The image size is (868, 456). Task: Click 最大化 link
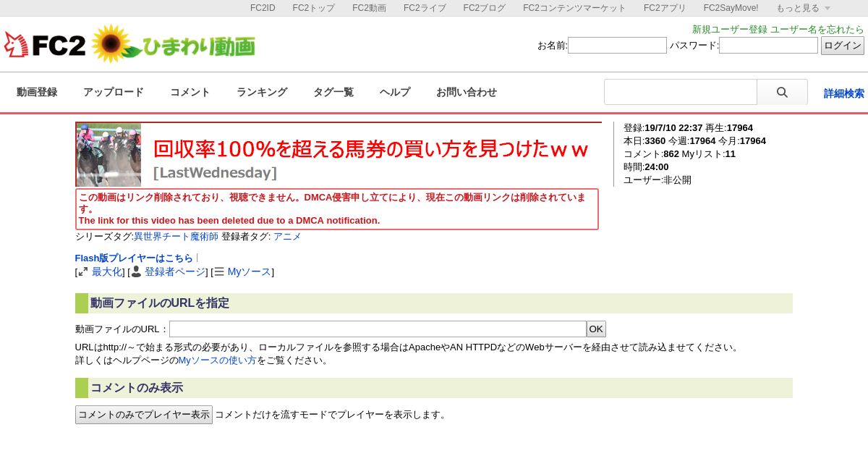[107, 272]
